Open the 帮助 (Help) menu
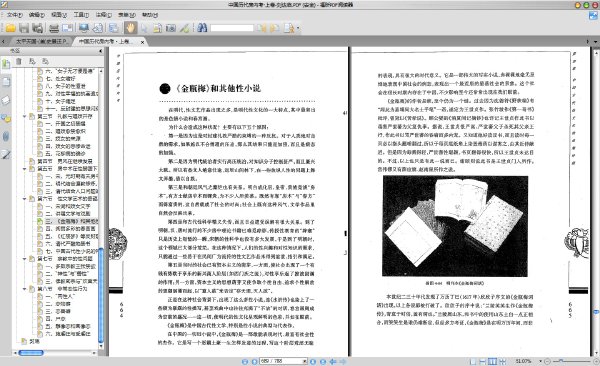Image resolution: width=600 pixels, height=366 pixels. coord(150,15)
